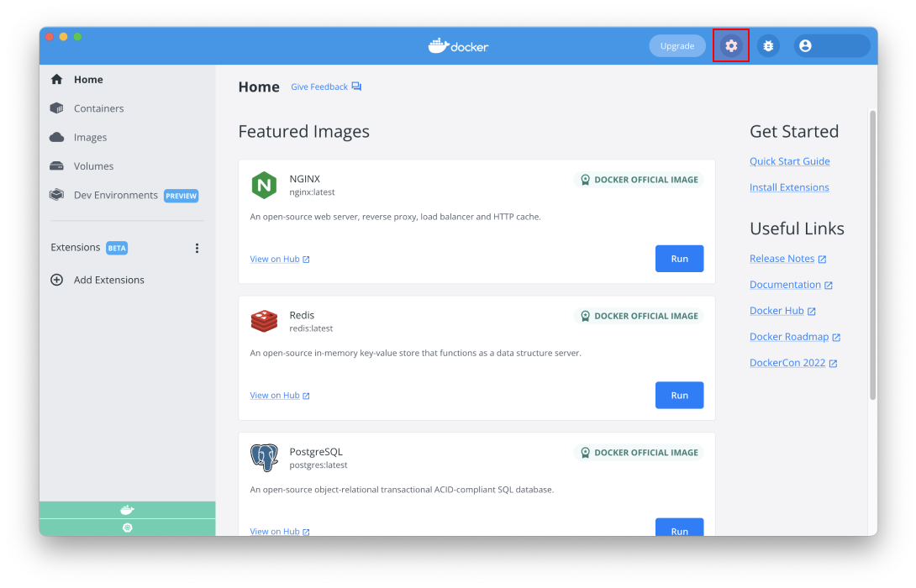The height and width of the screenshot is (588, 916).
Task: Click the postgres:latest tag text
Action: pyautogui.click(x=318, y=465)
